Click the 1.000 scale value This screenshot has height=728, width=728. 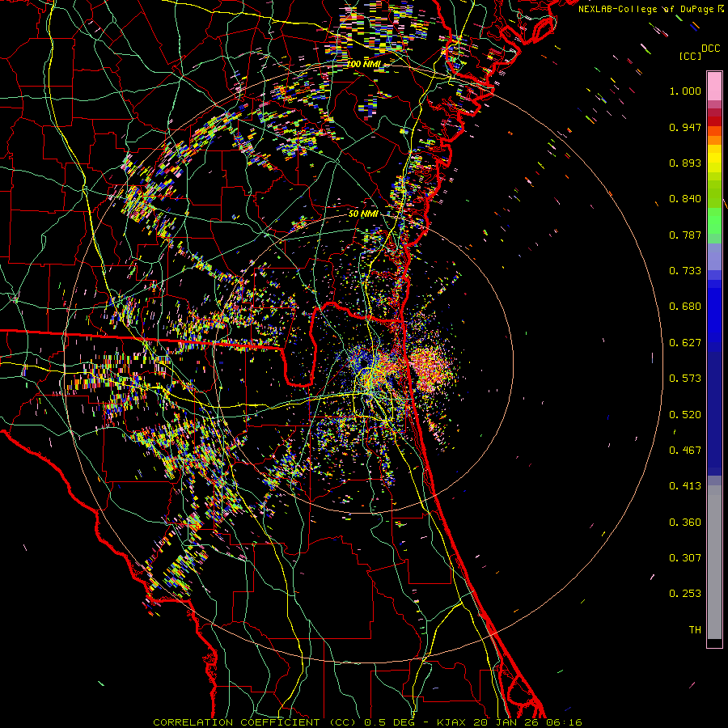point(685,91)
